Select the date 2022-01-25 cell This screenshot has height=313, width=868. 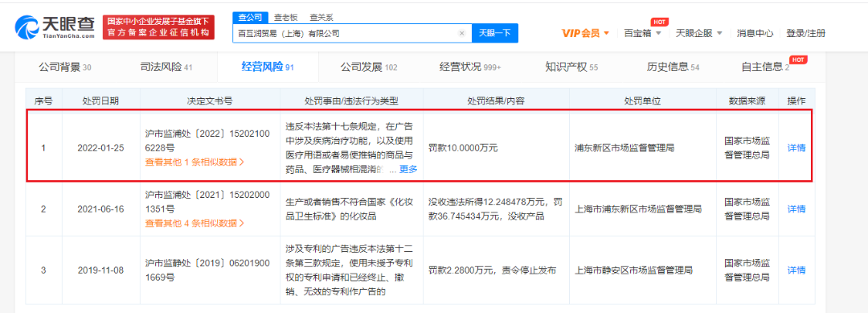click(100, 148)
